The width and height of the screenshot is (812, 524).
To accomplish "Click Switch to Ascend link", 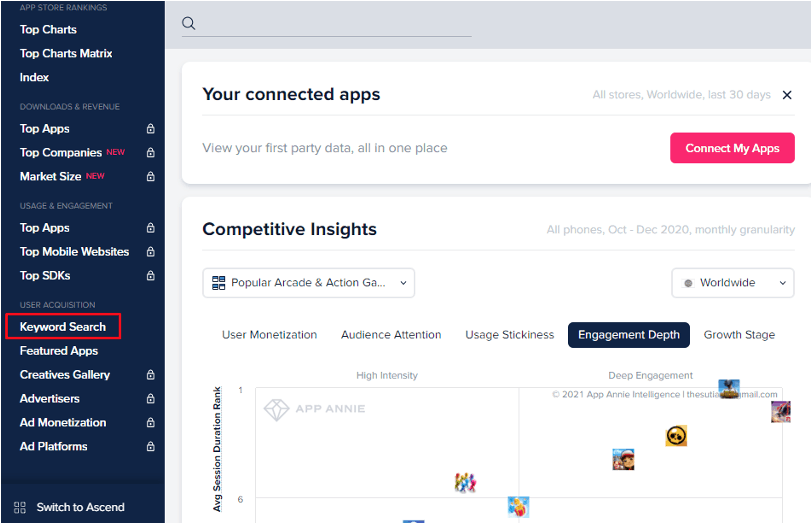I will point(80,507).
